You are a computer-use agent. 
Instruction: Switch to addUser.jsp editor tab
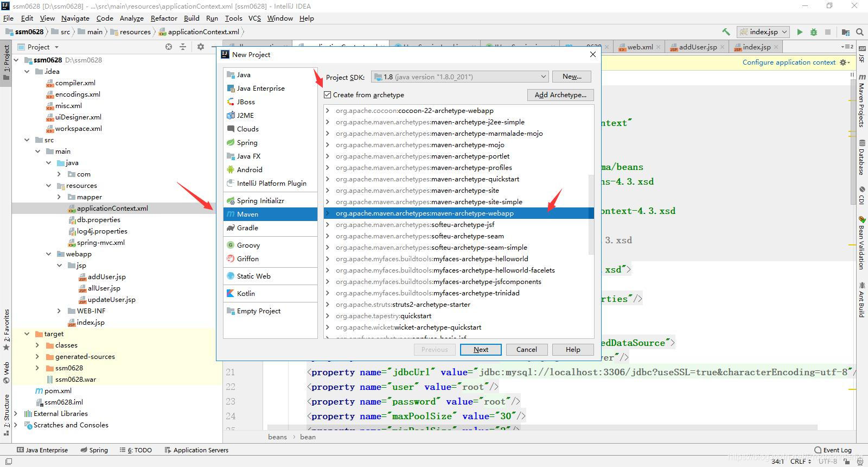click(x=697, y=47)
